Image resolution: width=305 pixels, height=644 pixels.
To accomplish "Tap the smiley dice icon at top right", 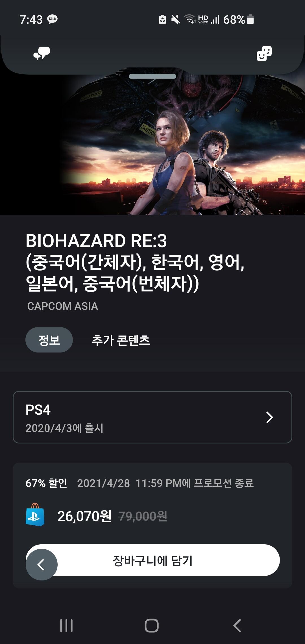I will pyautogui.click(x=264, y=53).
